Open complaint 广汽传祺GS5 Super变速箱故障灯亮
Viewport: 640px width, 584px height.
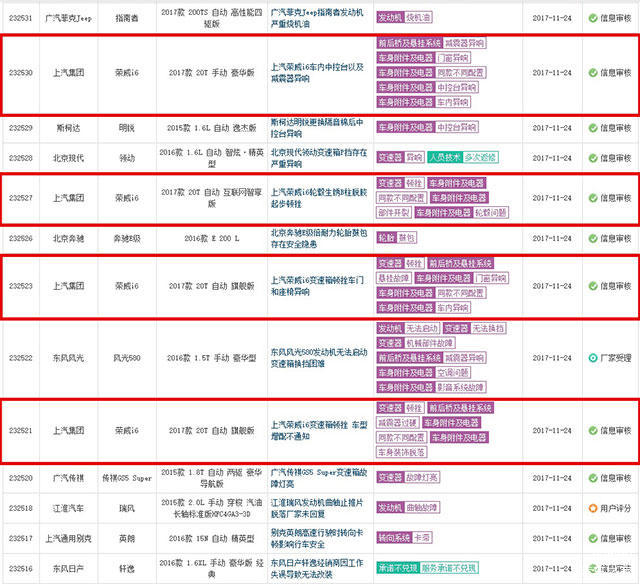coord(319,478)
